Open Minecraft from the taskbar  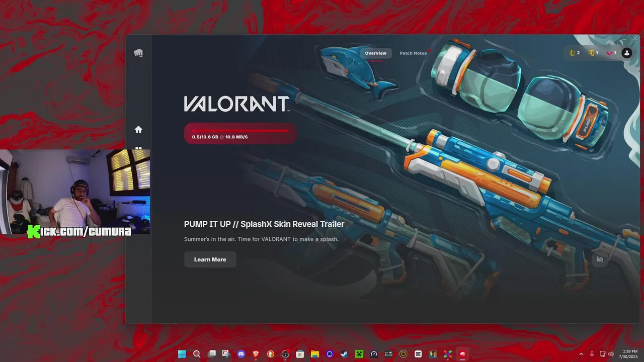pos(359,354)
